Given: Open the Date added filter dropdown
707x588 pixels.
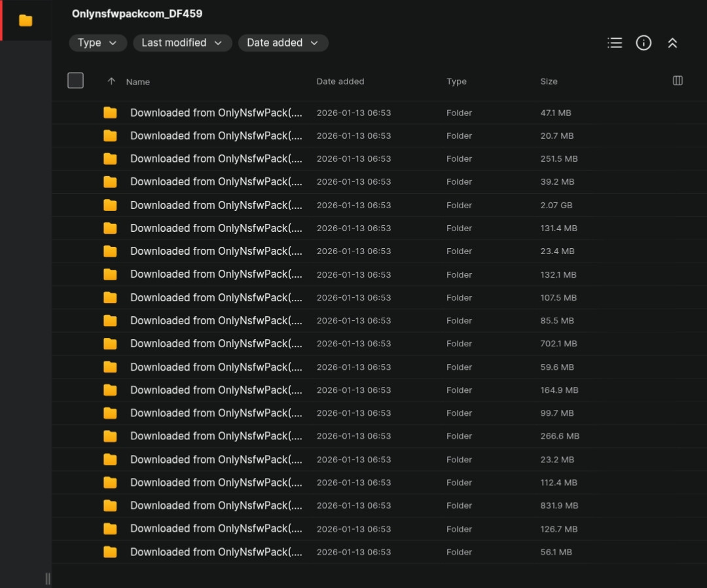Looking at the screenshot, I should [283, 43].
